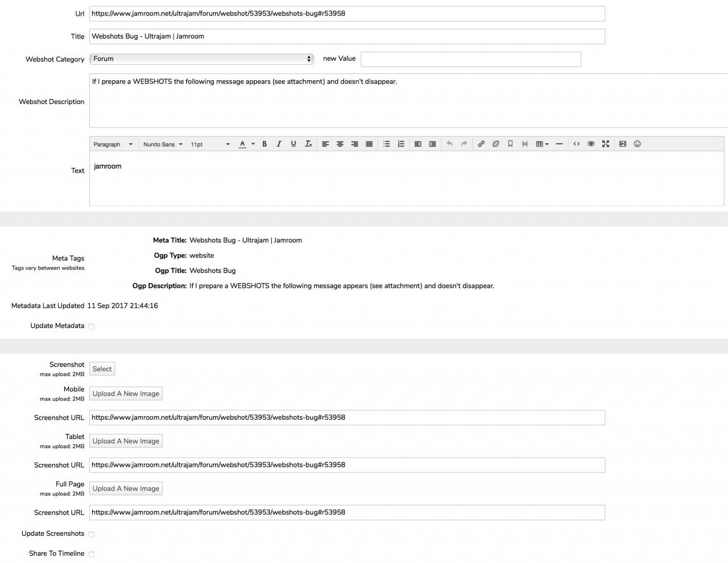Click the new Value input field
Screen dimensions: 728x563
click(471, 59)
